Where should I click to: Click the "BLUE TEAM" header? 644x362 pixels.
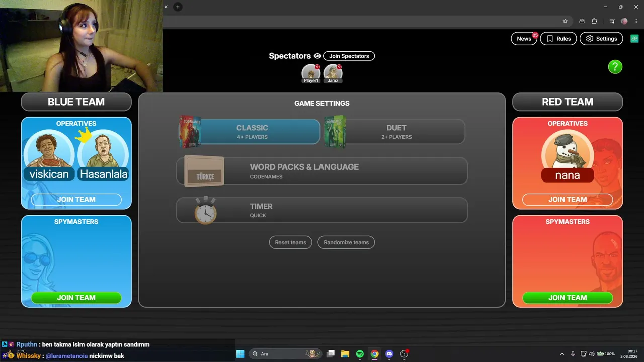tap(76, 102)
